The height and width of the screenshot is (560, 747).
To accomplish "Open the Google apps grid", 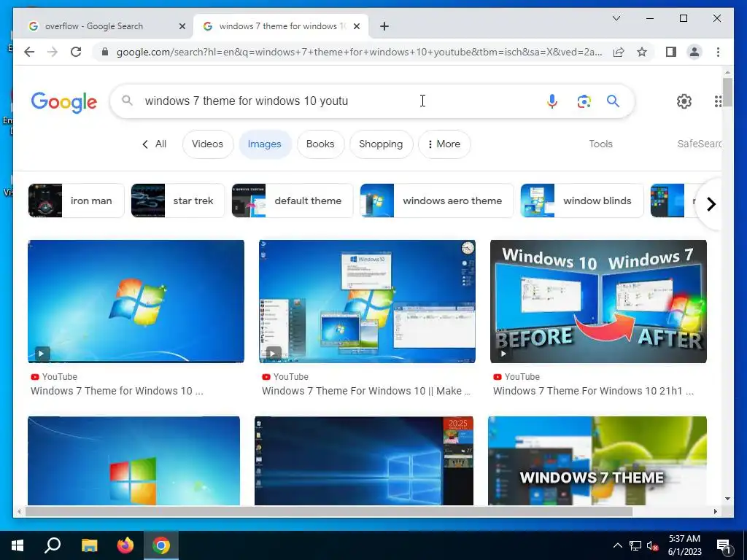I will 718,101.
